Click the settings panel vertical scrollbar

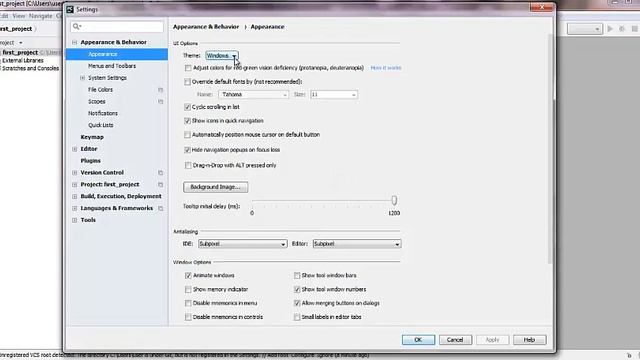(550, 149)
